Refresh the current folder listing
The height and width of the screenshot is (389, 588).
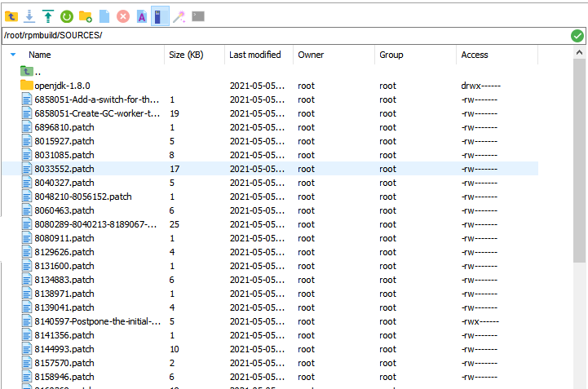click(x=67, y=15)
